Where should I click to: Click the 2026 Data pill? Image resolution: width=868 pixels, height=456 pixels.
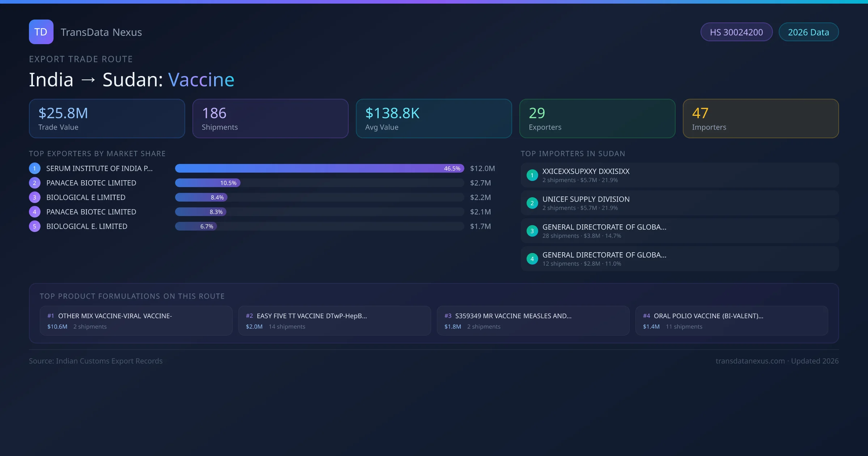[x=808, y=32]
